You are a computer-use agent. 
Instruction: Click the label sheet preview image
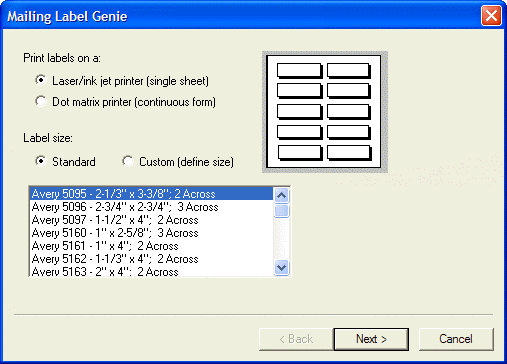(325, 112)
